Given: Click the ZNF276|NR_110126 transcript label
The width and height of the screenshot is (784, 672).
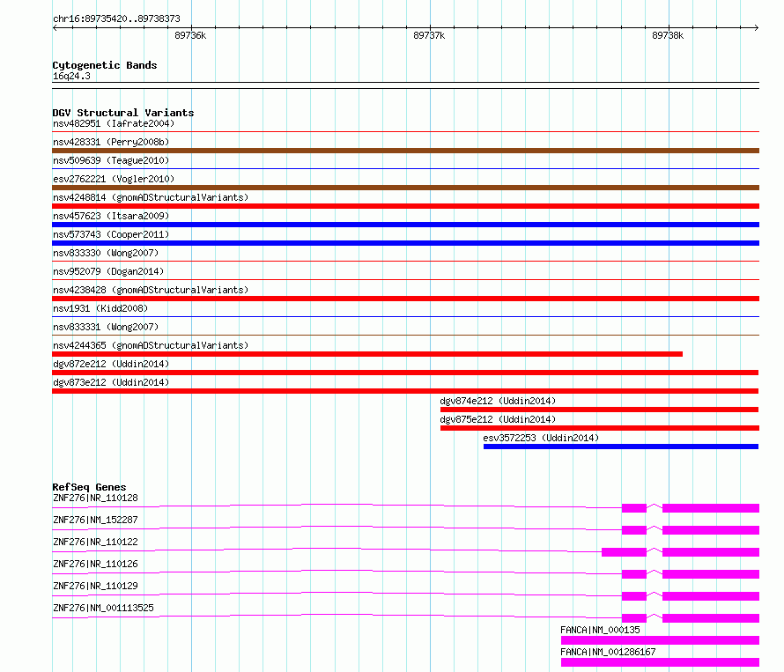Looking at the screenshot, I should coord(95,564).
